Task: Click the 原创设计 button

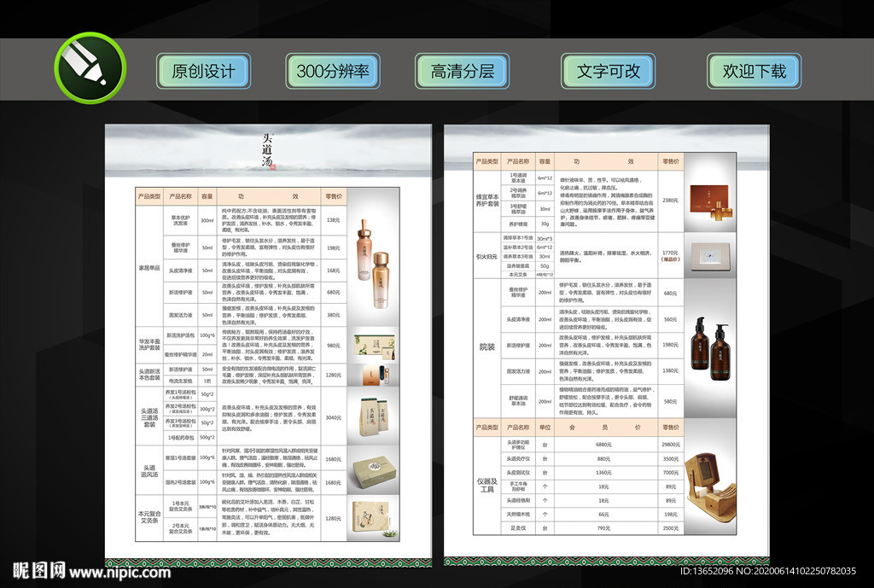Action: tap(203, 71)
